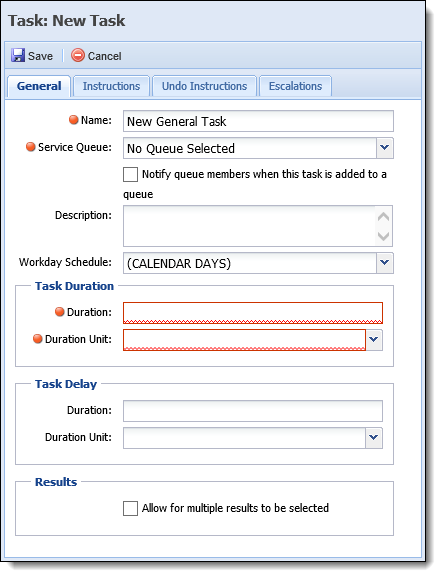Open the Undo Instructions tab
Image resolution: width=441 pixels, height=577 pixels.
tap(204, 86)
